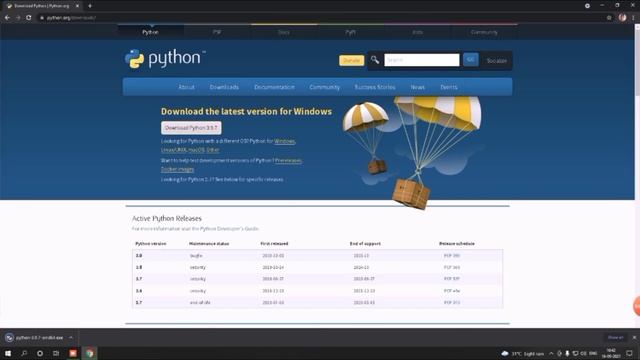Viewport: 640px width, 360px height.
Task: Click the GO search button
Action: click(x=470, y=60)
